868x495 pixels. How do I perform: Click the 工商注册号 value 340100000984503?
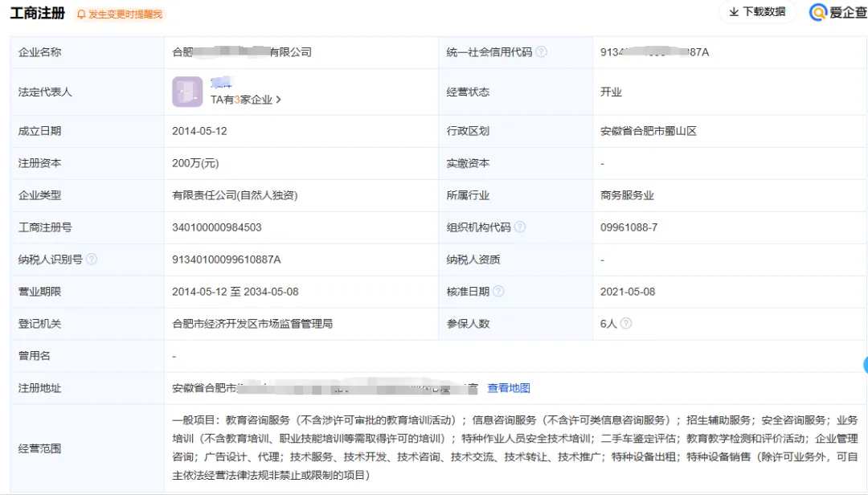pyautogui.click(x=217, y=227)
